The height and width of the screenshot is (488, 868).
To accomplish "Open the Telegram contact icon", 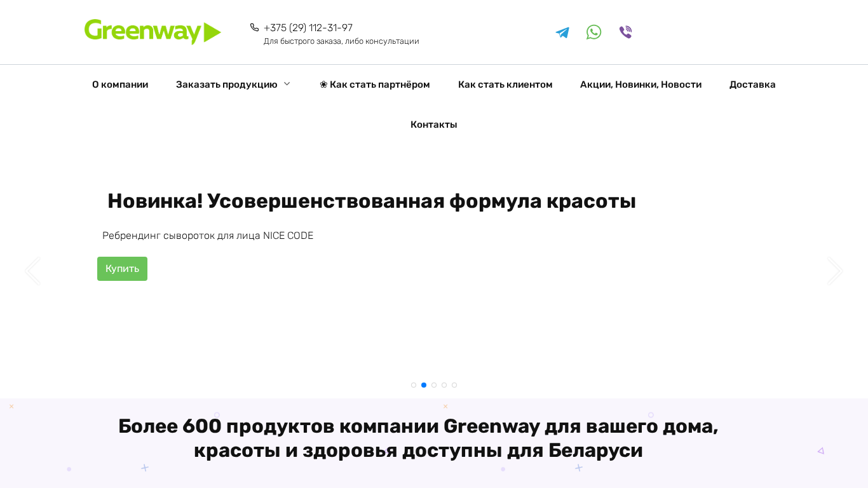I will pos(562,32).
